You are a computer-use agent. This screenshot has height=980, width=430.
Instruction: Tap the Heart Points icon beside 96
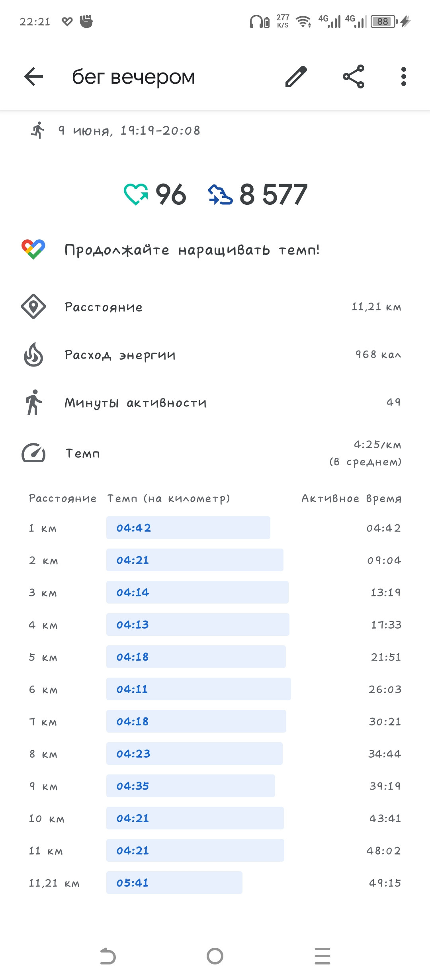click(x=136, y=194)
